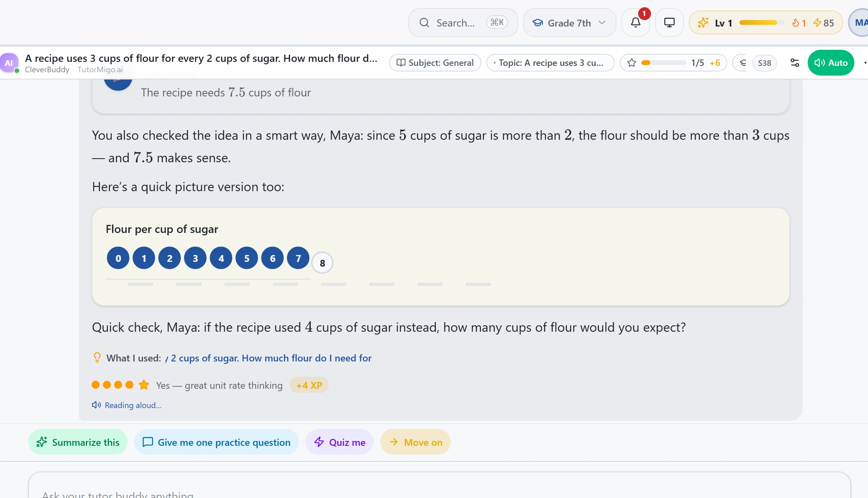
Task: Click Give me one practice question
Action: point(217,442)
